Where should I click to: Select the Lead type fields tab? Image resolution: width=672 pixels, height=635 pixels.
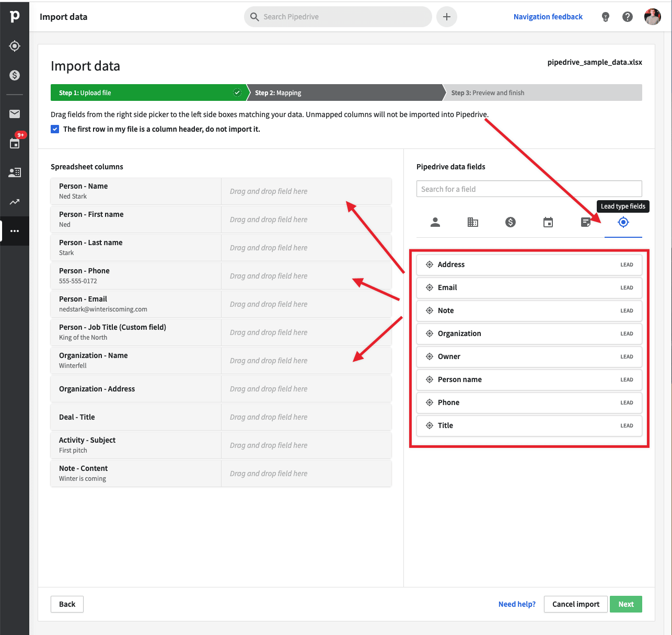coord(623,223)
